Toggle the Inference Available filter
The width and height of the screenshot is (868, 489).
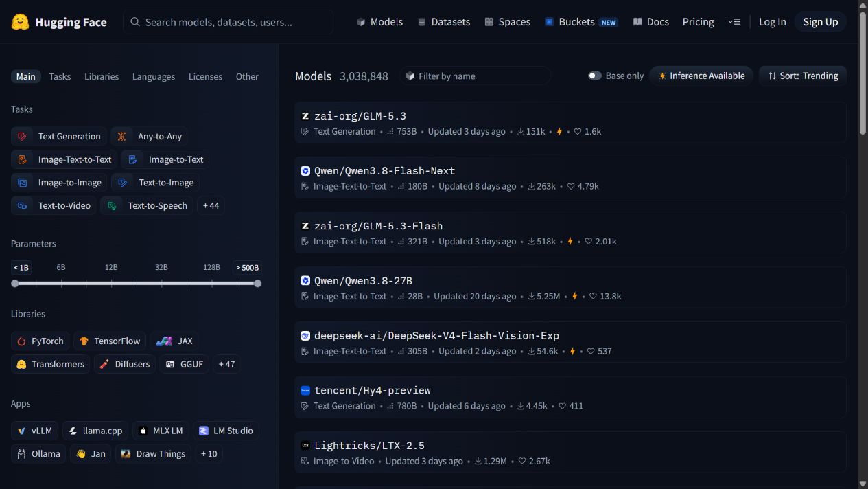tap(701, 76)
